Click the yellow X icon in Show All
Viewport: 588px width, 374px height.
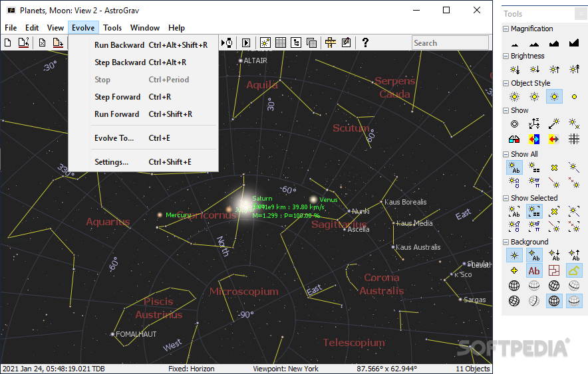[x=554, y=167]
